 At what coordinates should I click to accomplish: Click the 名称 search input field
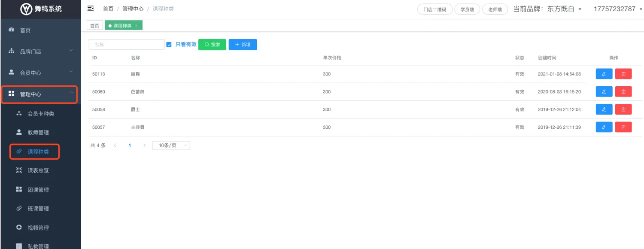pyautogui.click(x=127, y=45)
